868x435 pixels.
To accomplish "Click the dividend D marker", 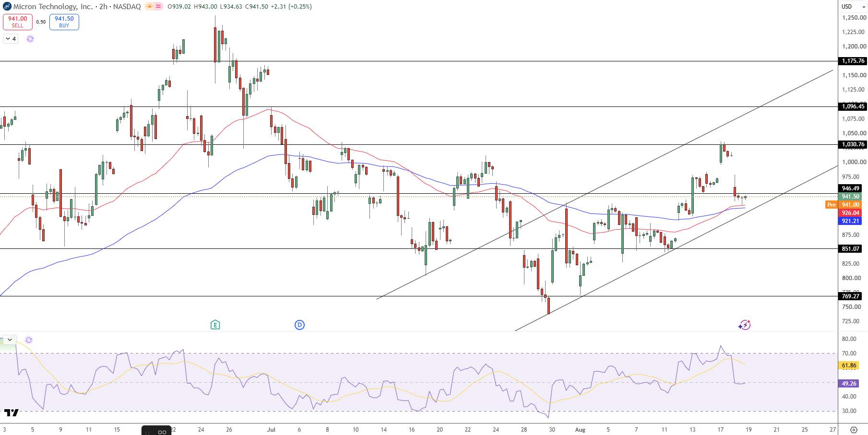I will tap(299, 325).
